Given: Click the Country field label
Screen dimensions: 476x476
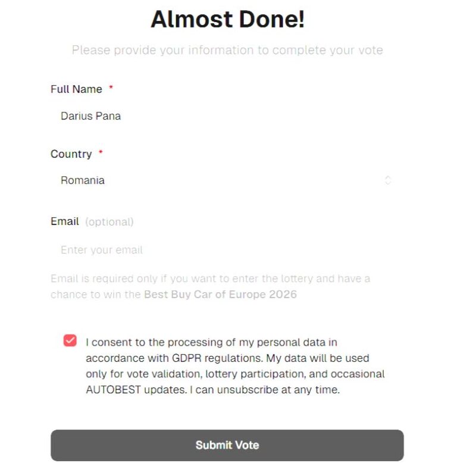Looking at the screenshot, I should coord(71,154).
